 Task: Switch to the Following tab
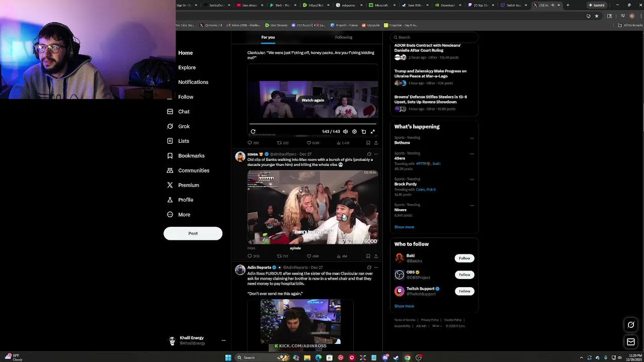[x=344, y=37]
